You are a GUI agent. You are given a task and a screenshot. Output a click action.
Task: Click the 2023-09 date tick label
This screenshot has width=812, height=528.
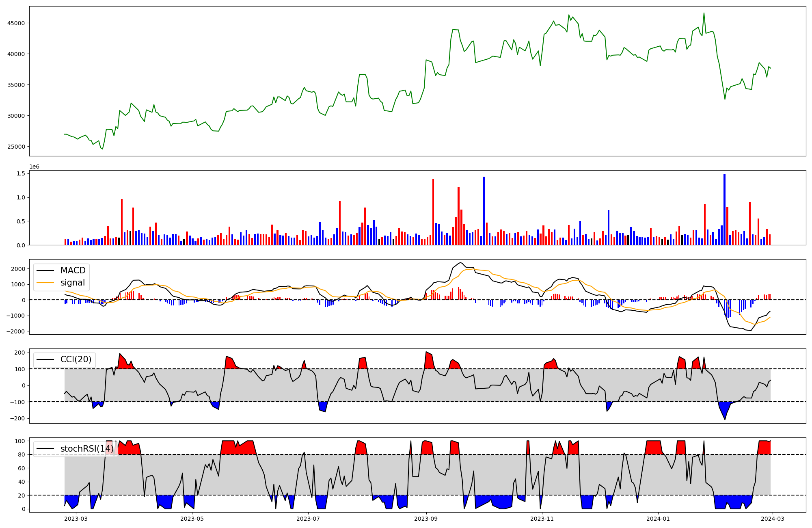(426, 518)
